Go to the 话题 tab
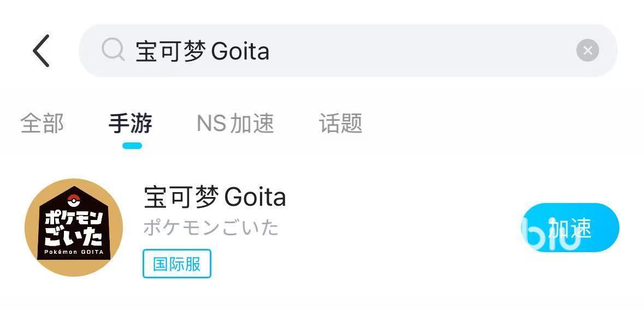Screen dimensions: 644x310 [x=340, y=123]
